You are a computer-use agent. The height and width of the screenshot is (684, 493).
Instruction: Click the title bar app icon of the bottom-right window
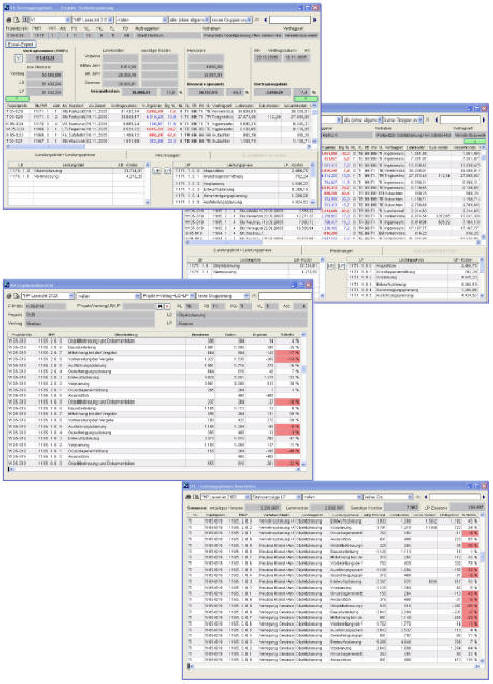186,486
